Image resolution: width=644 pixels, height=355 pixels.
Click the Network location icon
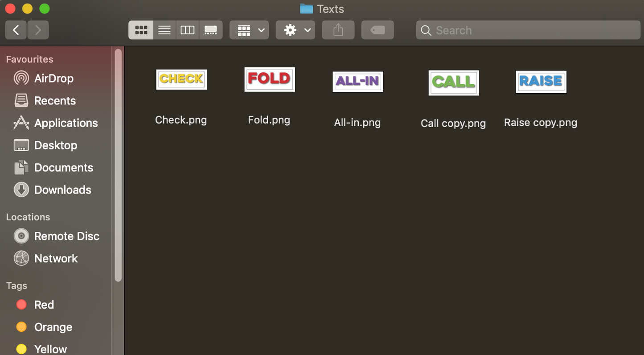(21, 259)
